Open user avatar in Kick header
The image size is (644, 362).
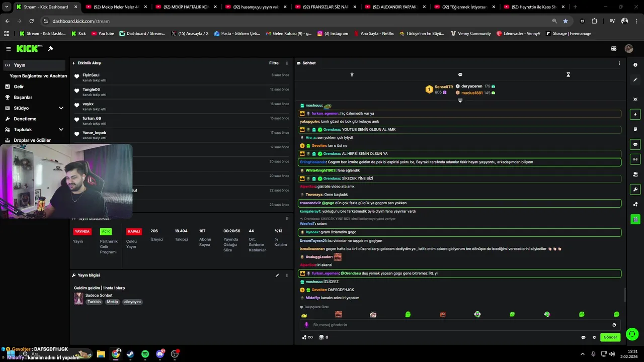pos(629,49)
